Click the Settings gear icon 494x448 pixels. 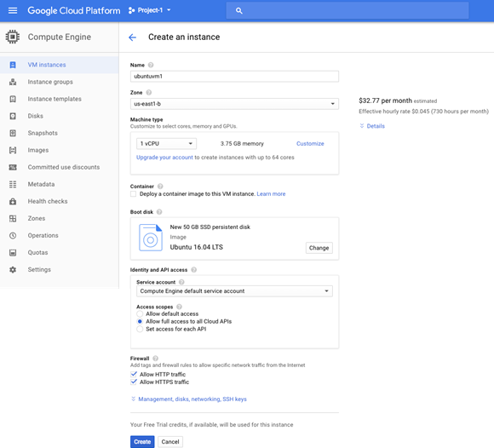13,270
